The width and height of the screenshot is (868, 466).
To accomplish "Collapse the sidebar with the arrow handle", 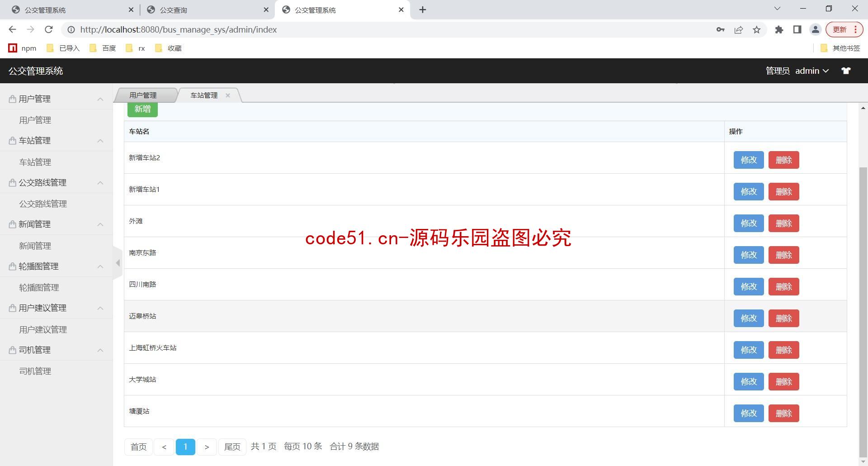I will point(118,263).
